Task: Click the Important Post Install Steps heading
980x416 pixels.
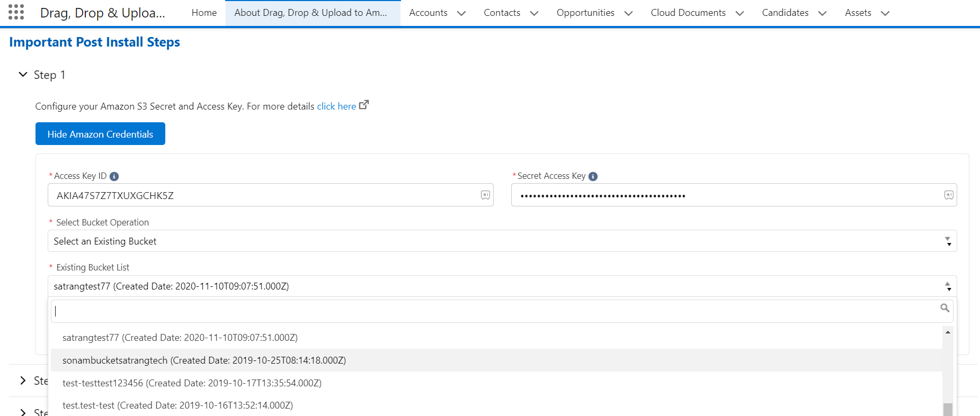Action: (x=94, y=42)
